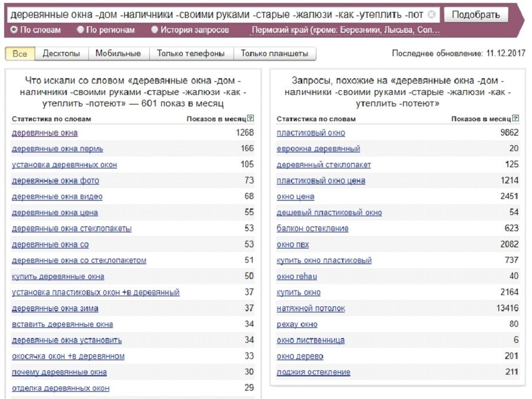Open the 'деревянные окна фото' link
This screenshot has width=532, height=399.
pos(56,180)
